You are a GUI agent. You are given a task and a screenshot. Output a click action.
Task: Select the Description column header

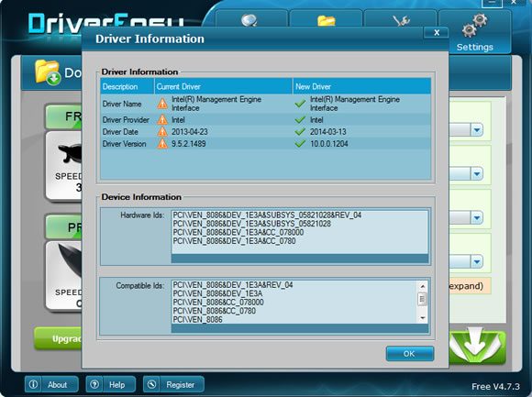(127, 86)
